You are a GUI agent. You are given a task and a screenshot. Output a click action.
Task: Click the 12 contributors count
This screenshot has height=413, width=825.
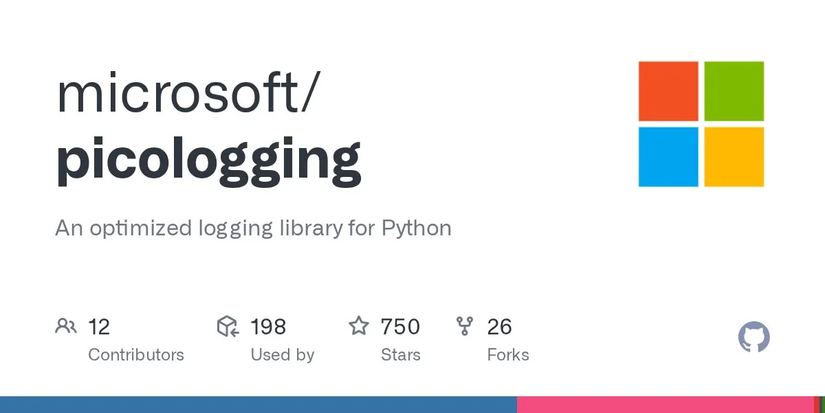(99, 326)
